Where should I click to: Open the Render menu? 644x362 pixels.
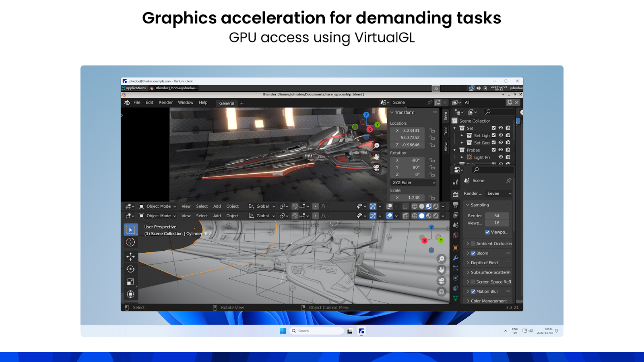[x=165, y=103]
